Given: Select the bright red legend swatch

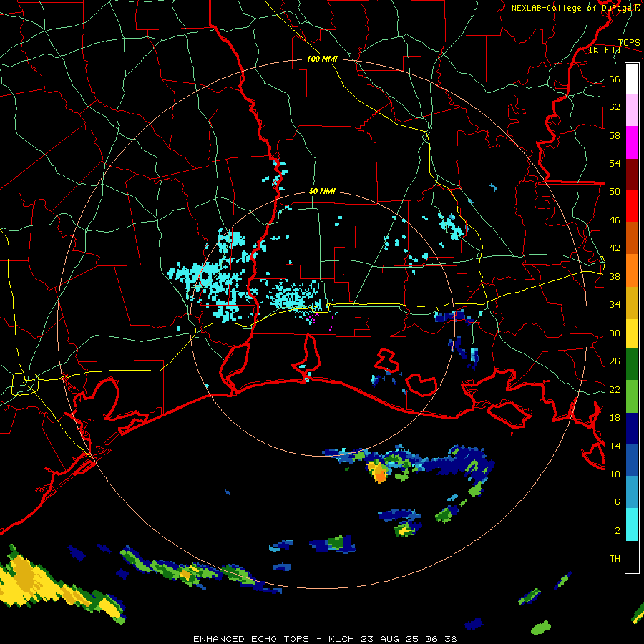Looking at the screenshot, I should pos(632,206).
